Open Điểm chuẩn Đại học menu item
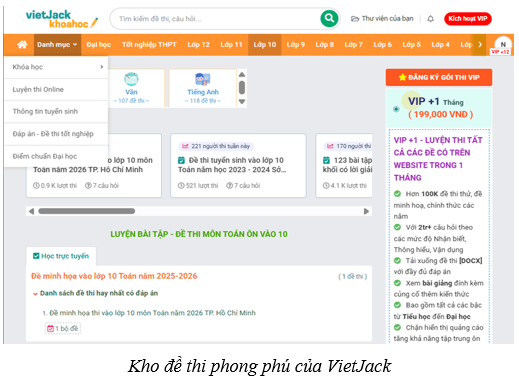This screenshot has height=377, width=519. pyautogui.click(x=56, y=156)
